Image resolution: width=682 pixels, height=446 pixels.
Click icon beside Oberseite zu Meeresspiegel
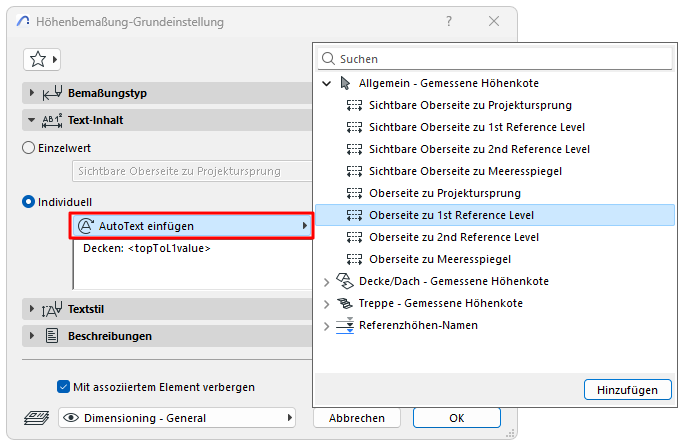click(x=354, y=259)
